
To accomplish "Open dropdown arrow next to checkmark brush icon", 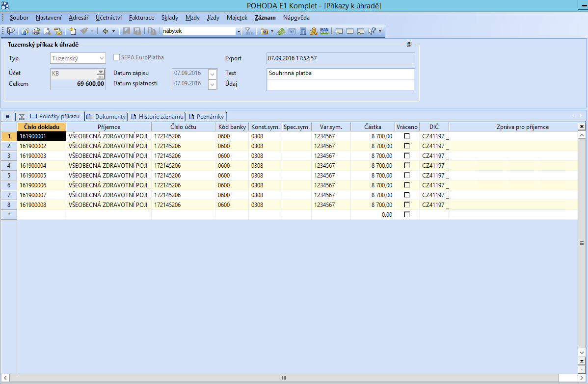I will pos(92,31).
